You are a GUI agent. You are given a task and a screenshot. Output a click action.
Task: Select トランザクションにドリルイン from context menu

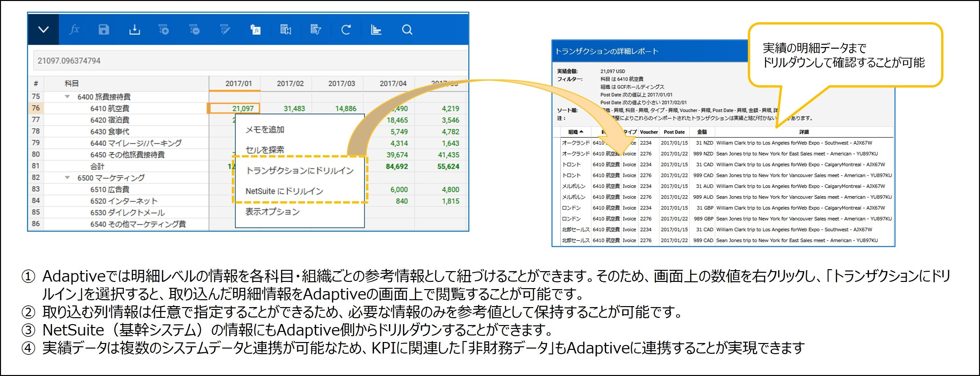[x=299, y=171]
